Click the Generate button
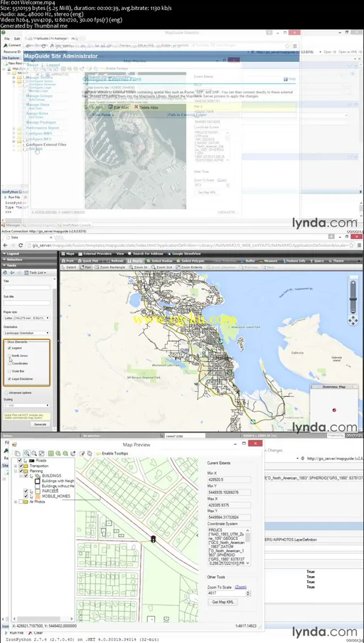 pos(40,425)
